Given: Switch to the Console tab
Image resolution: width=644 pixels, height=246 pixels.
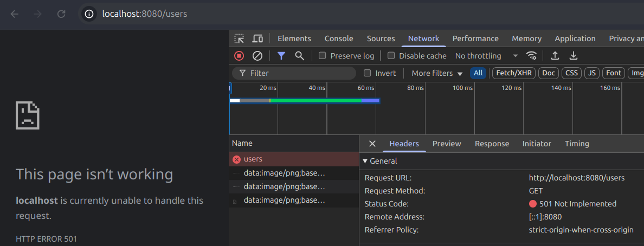Looking at the screenshot, I should coord(339,38).
